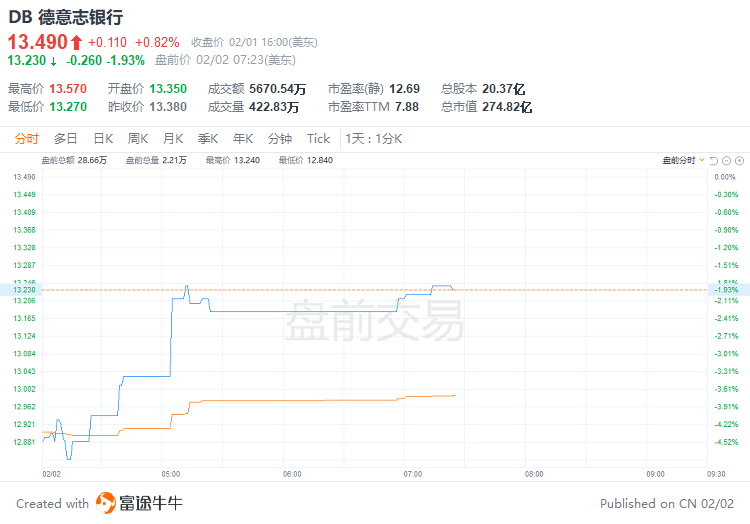This screenshot has width=750, height=524.
Task: Select the Tick tab
Action: (318, 139)
